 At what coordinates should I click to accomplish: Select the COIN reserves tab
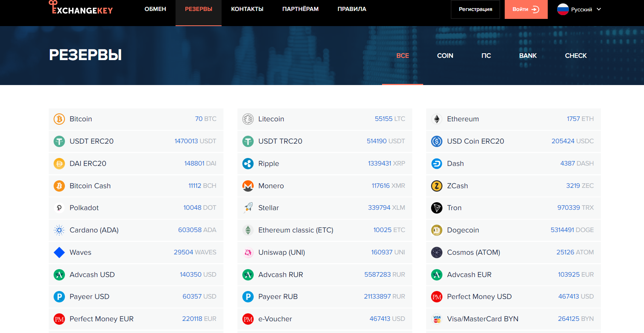(x=445, y=56)
